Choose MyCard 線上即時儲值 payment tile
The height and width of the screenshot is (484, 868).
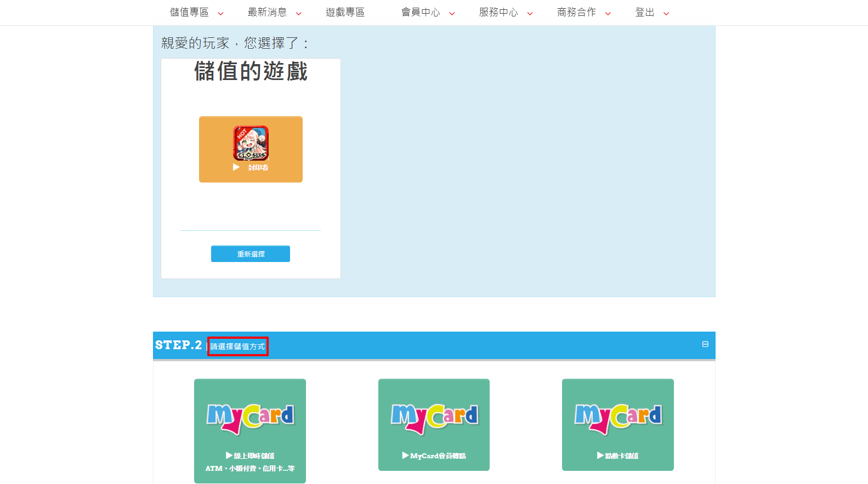[250, 431]
